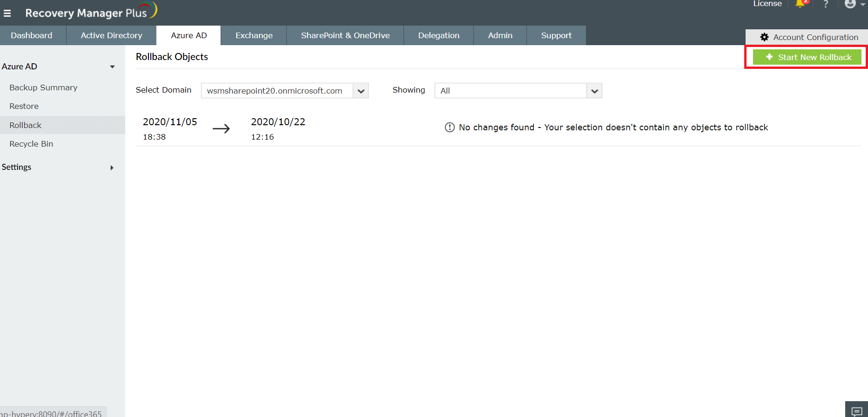This screenshot has width=868, height=417.
Task: Click the Rollback Objects heading
Action: (x=172, y=57)
